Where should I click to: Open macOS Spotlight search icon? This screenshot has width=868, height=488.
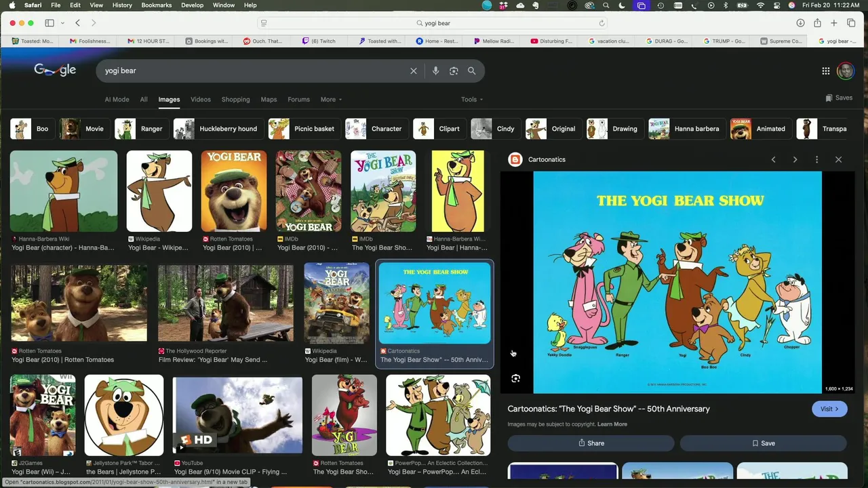[606, 5]
